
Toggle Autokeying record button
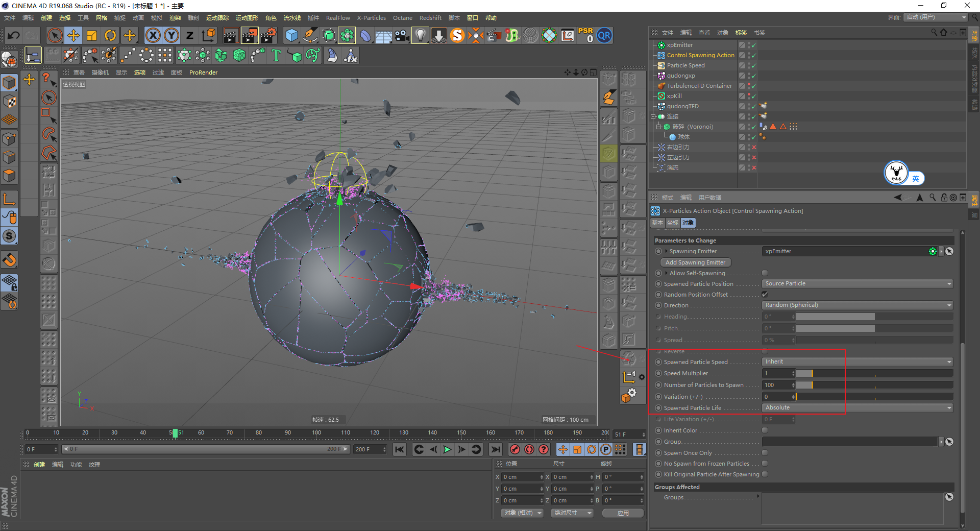click(x=529, y=449)
